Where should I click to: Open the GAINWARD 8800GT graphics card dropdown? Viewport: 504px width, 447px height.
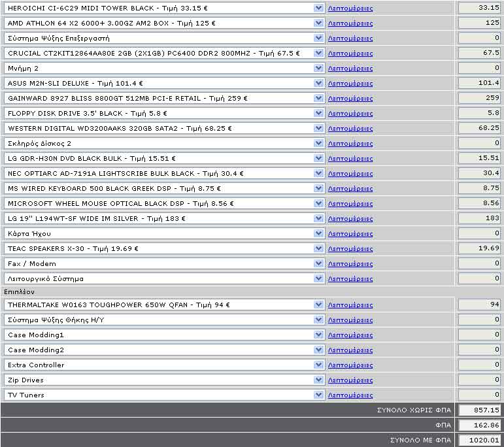[164, 98]
